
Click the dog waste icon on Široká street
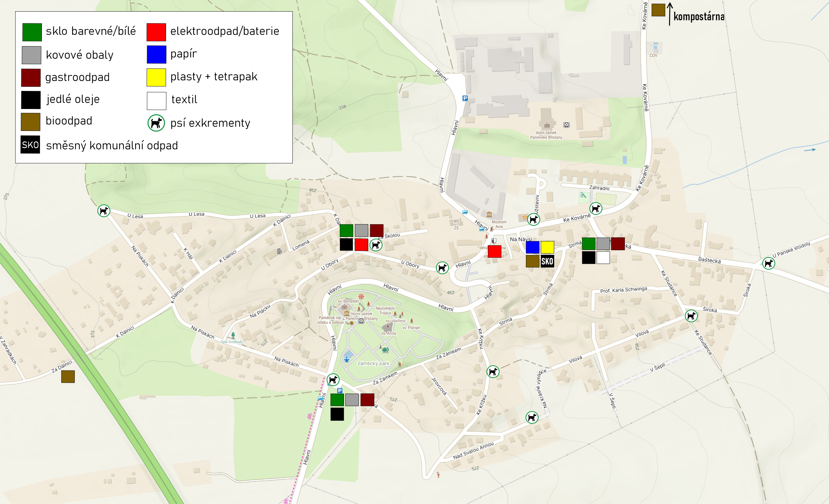point(691,316)
